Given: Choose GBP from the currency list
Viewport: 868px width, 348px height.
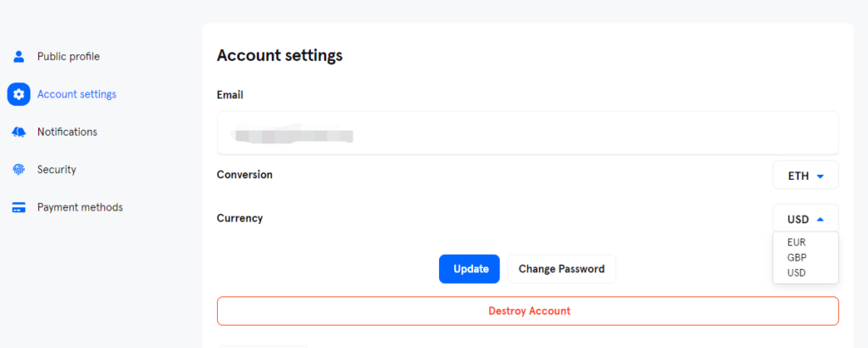Looking at the screenshot, I should pyautogui.click(x=797, y=258).
